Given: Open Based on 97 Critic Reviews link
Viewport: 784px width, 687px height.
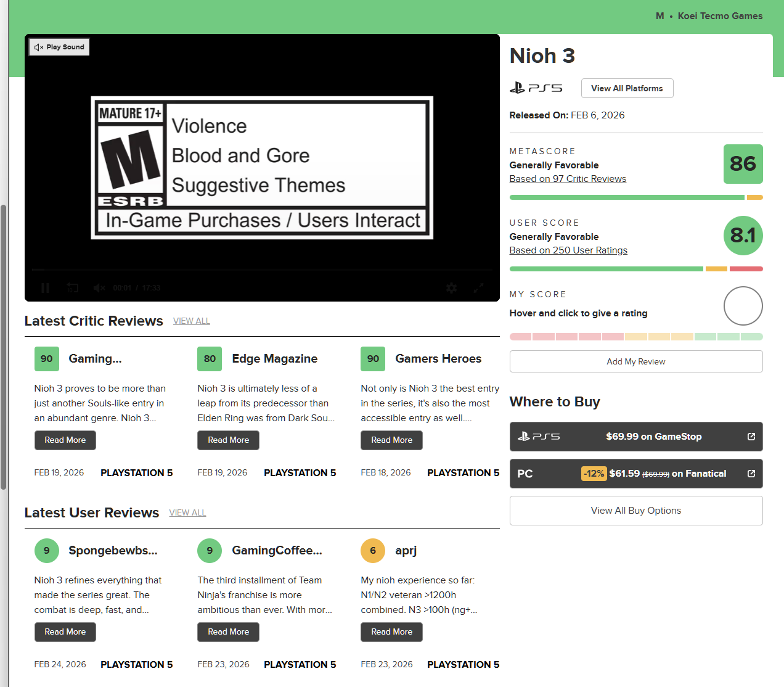Looking at the screenshot, I should pos(567,179).
